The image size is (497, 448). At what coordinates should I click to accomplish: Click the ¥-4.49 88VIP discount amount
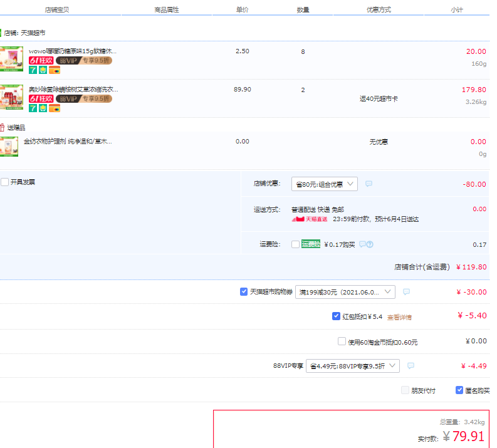[x=474, y=366]
